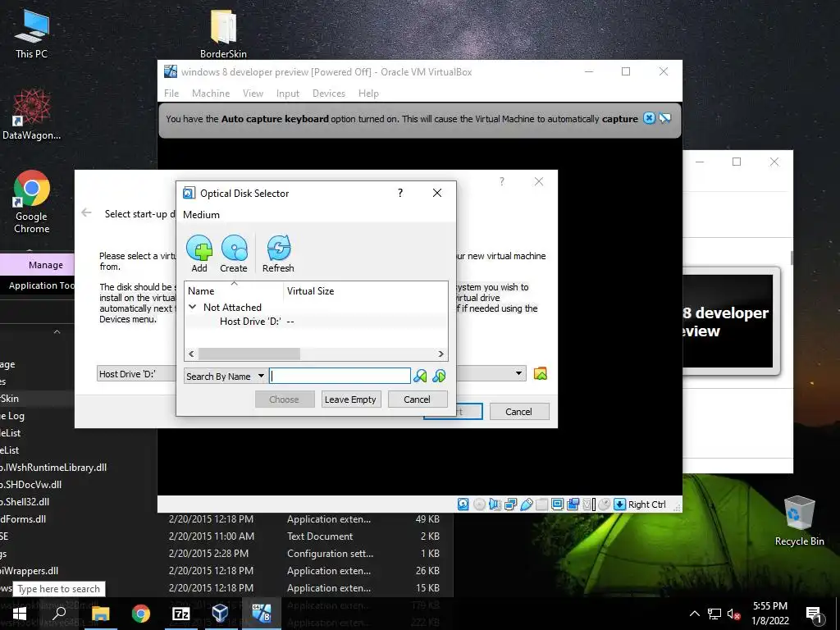Click the CPU virtualization 'V' status icon
The image size is (840, 630).
tap(589, 504)
